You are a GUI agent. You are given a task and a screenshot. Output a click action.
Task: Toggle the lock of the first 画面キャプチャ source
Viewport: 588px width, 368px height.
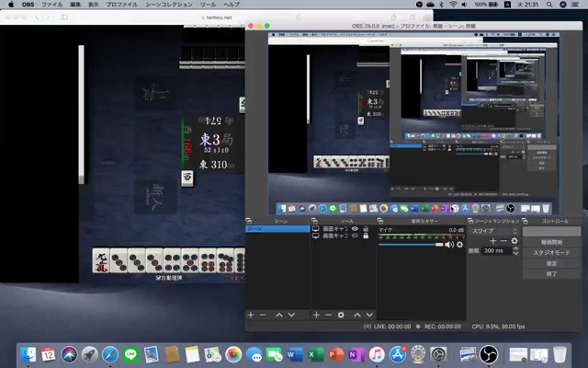click(366, 229)
